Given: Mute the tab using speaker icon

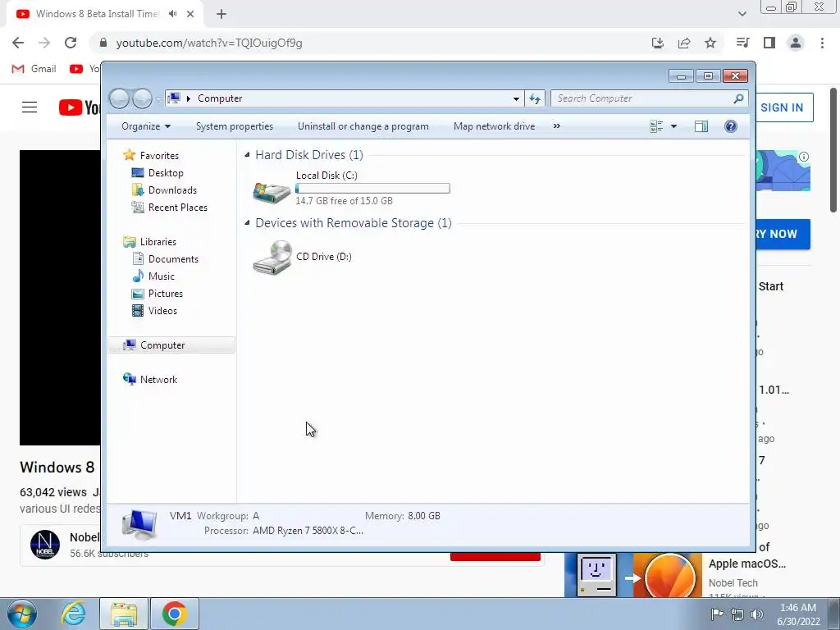Looking at the screenshot, I should pyautogui.click(x=172, y=14).
